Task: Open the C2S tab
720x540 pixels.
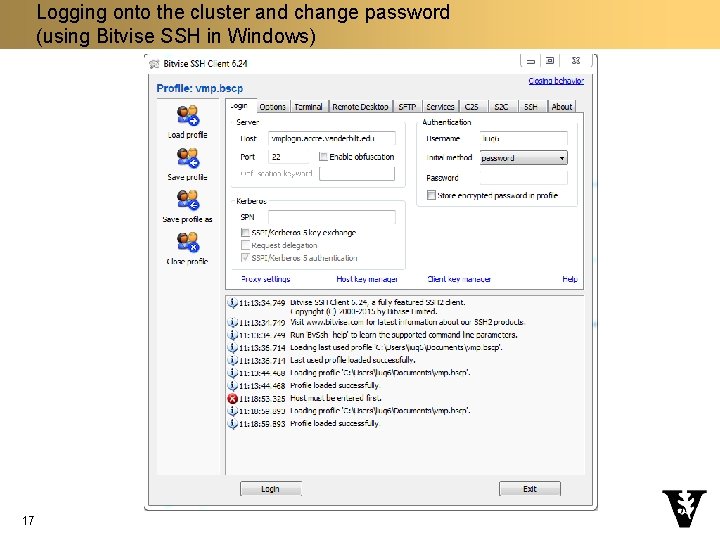Action: click(x=472, y=107)
